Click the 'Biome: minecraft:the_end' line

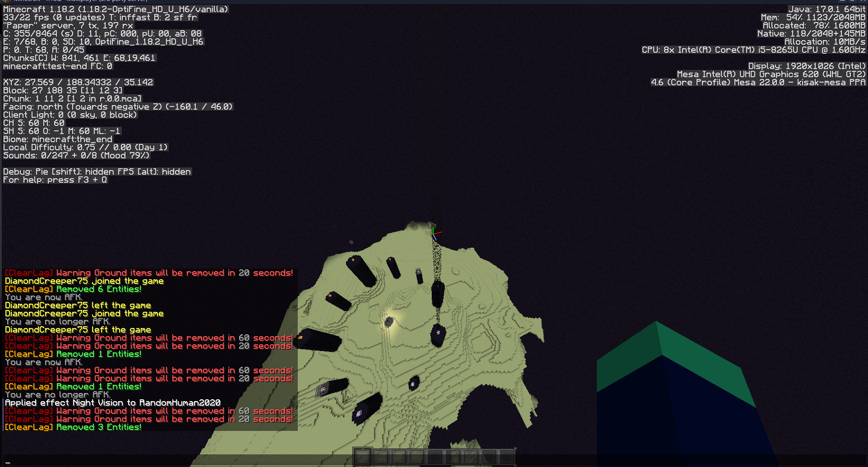pos(58,139)
